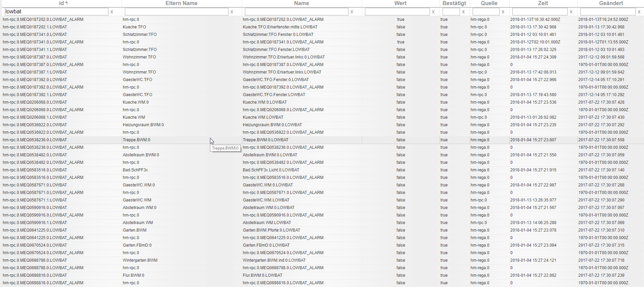Screen dimensions: 644x287
Task: Click Name cell Heizungsraum.BWM:0.LOWBAT
Action: (273, 125)
